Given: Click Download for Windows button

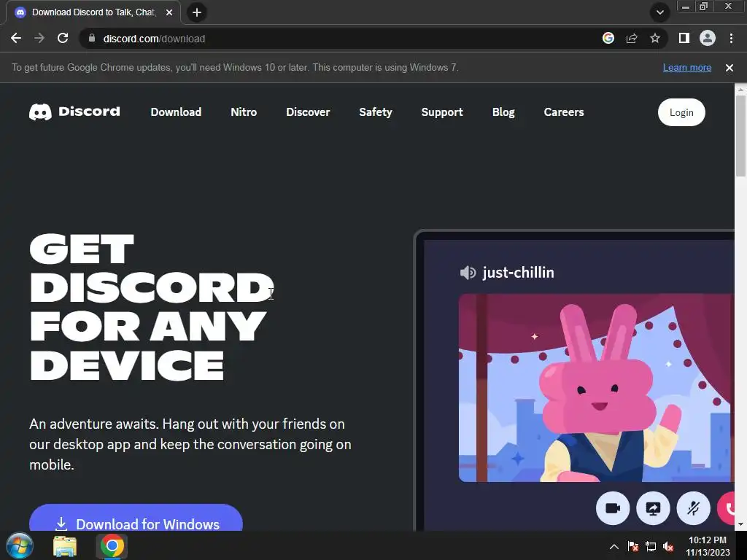Looking at the screenshot, I should 136,518.
